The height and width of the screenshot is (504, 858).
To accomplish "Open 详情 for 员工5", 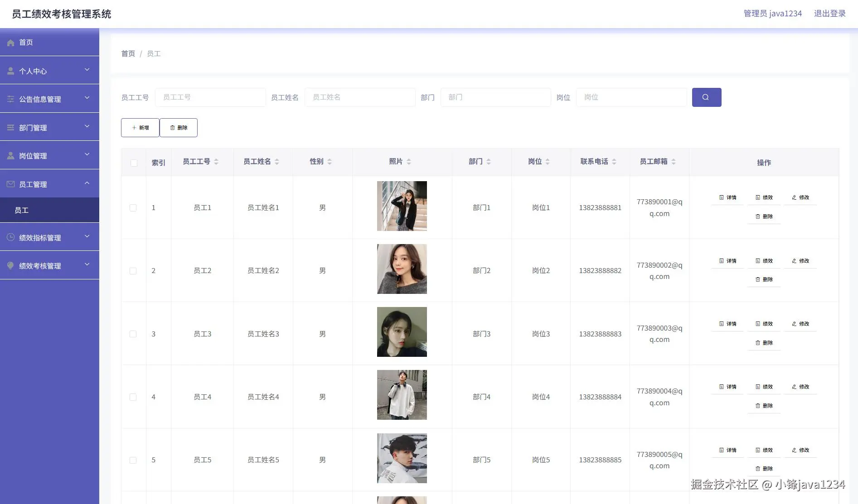I will point(727,450).
